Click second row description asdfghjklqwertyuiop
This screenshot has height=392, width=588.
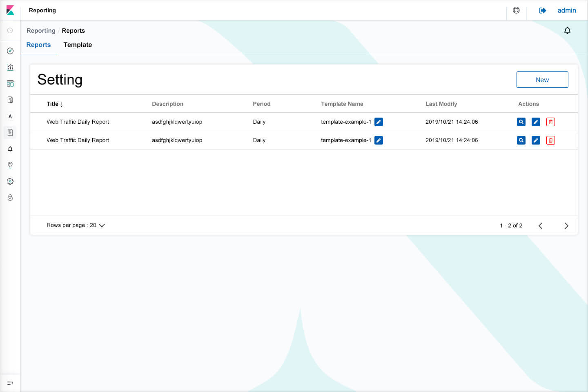(177, 140)
